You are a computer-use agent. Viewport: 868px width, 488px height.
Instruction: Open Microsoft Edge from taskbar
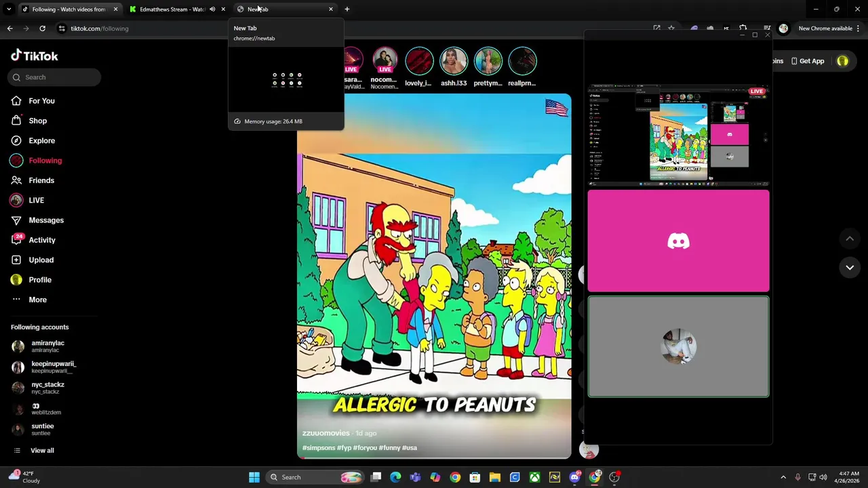click(x=395, y=477)
